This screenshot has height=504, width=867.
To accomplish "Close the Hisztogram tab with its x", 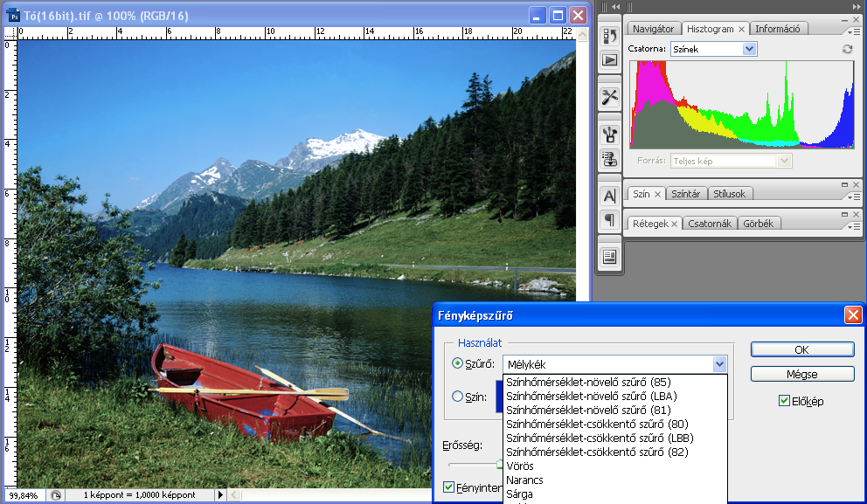I will pyautogui.click(x=741, y=30).
